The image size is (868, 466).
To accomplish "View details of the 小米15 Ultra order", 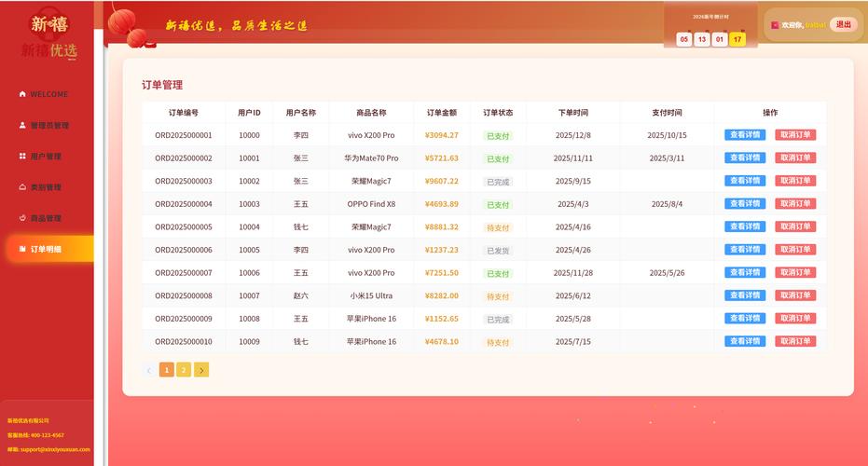I will coord(745,295).
